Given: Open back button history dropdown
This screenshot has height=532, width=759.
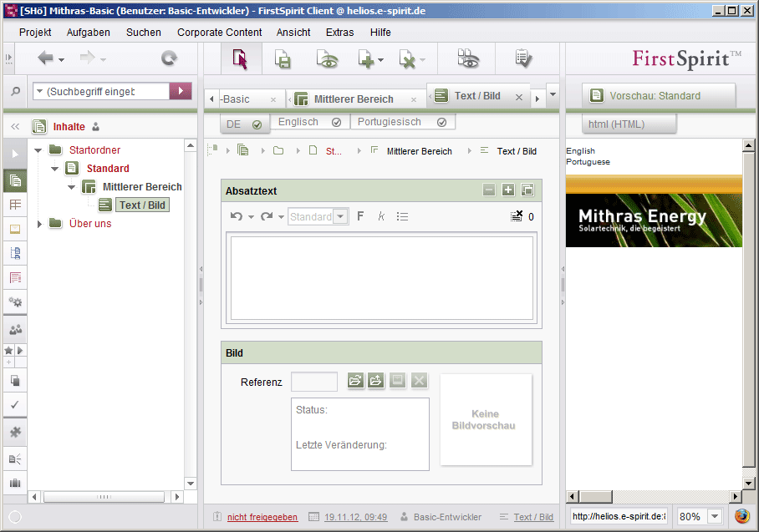Looking at the screenshot, I should click(x=62, y=60).
